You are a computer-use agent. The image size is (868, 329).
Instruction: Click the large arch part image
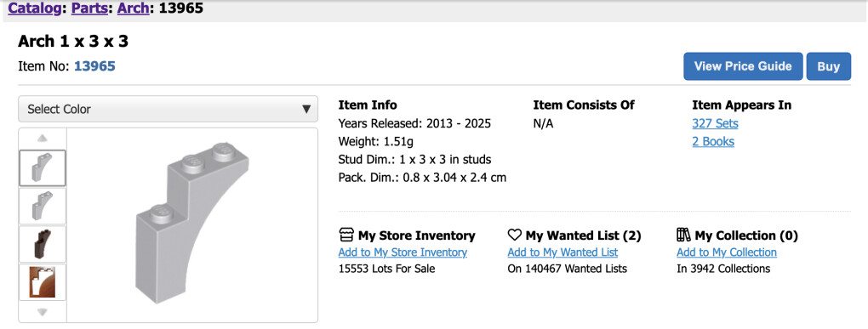click(191, 222)
